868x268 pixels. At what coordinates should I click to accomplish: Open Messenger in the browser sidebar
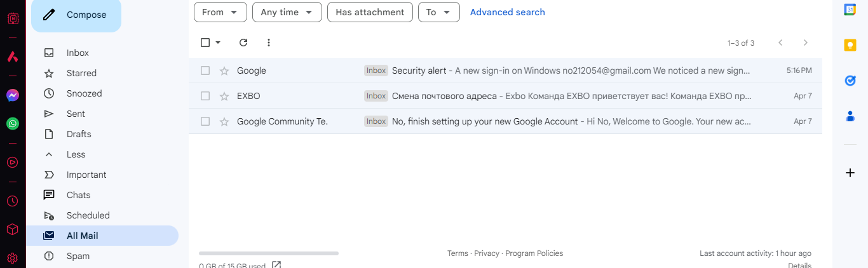click(x=13, y=96)
